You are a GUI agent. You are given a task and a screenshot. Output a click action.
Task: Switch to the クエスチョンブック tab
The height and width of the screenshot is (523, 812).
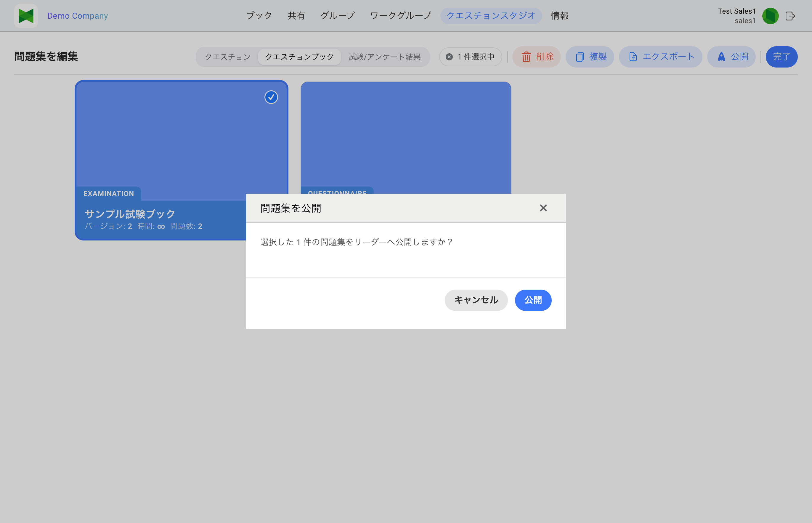click(299, 57)
